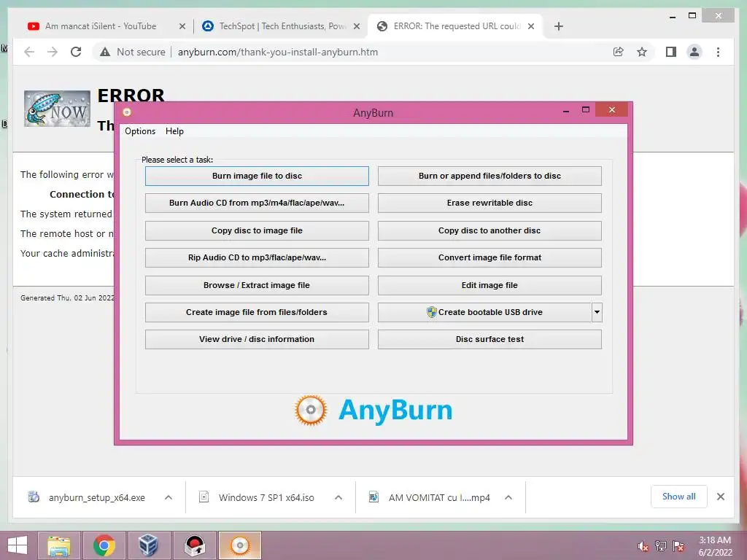Expand dropdown arrow beside Create bootable USB drive
747x560 pixels.
click(x=597, y=312)
